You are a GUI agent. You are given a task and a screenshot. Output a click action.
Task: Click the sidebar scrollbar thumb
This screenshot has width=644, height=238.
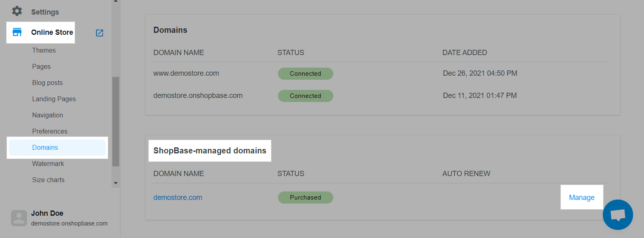point(116,121)
